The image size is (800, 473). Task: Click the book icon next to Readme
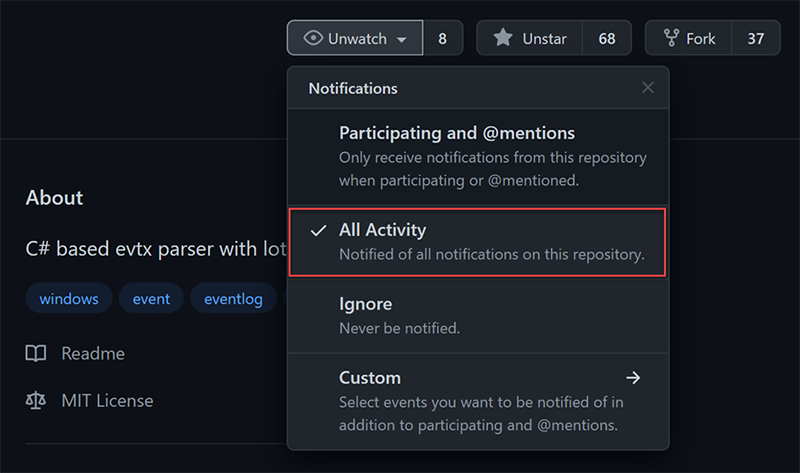point(36,353)
